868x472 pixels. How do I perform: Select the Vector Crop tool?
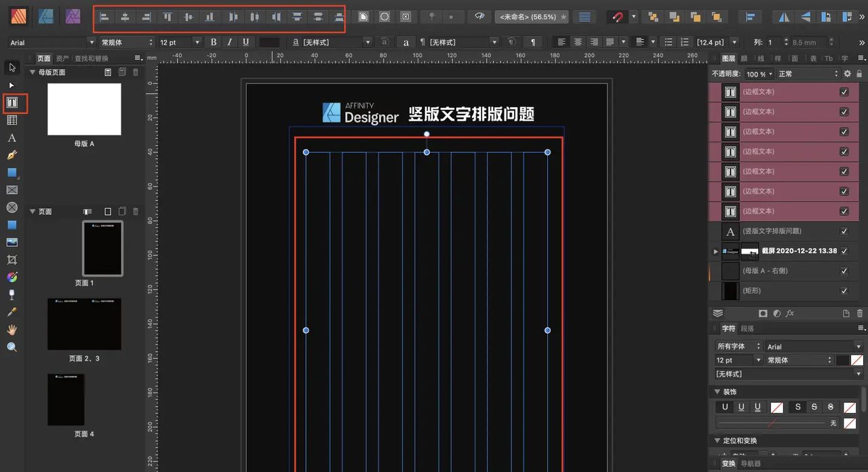pyautogui.click(x=11, y=259)
